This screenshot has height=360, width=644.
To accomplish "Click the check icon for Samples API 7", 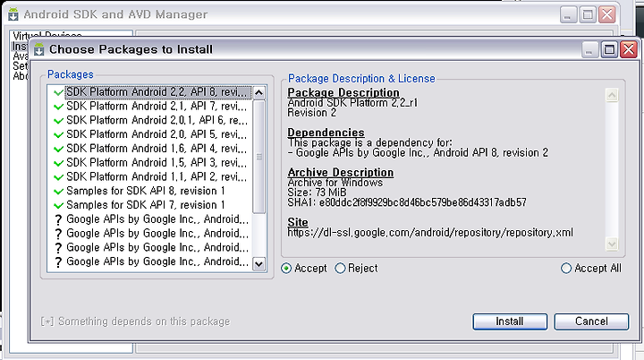I will pyautogui.click(x=58, y=205).
